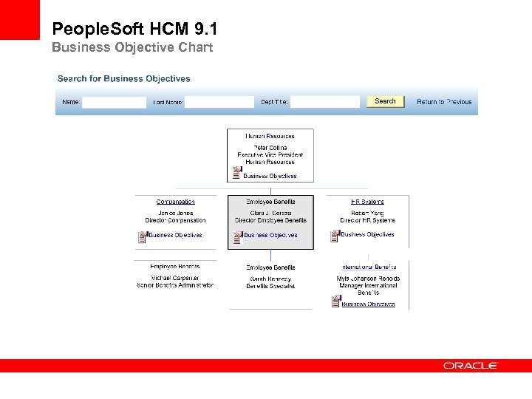
Task: Click the Director Employee Benefits title text
Action: pos(270,220)
